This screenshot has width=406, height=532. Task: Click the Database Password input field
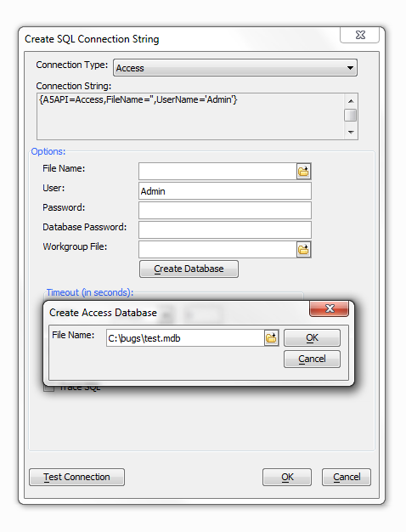click(225, 230)
